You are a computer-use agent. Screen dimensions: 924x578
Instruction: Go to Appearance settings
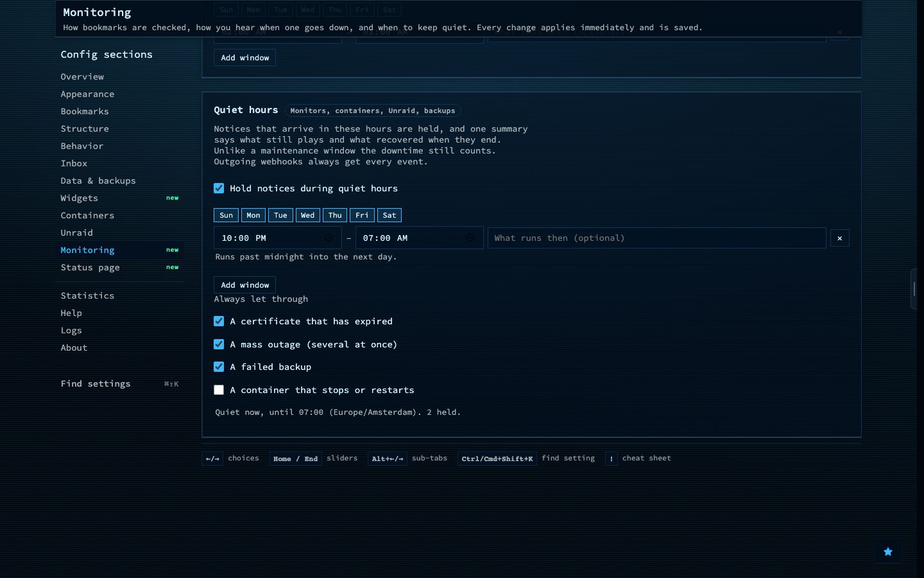click(120, 94)
